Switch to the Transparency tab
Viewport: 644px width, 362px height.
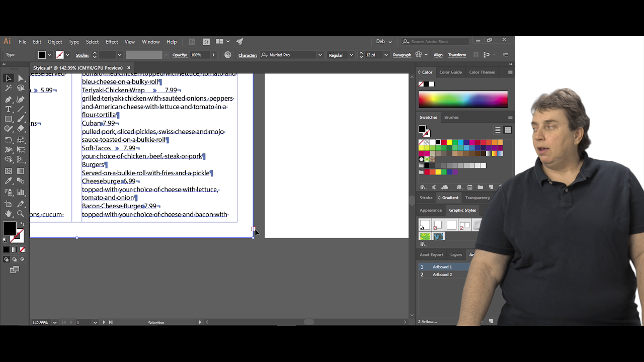coord(477,198)
